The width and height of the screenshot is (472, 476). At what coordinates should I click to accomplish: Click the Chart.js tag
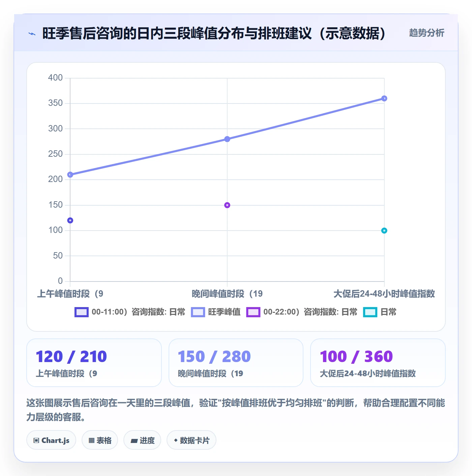coord(51,440)
